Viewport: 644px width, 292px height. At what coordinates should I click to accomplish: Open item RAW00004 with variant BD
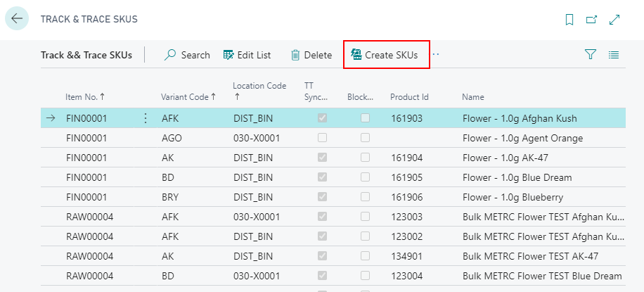pos(85,276)
